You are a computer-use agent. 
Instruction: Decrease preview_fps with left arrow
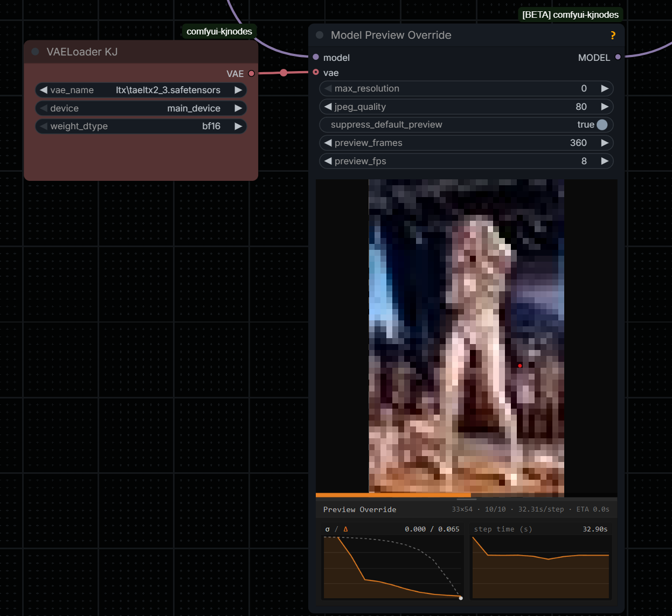(328, 161)
